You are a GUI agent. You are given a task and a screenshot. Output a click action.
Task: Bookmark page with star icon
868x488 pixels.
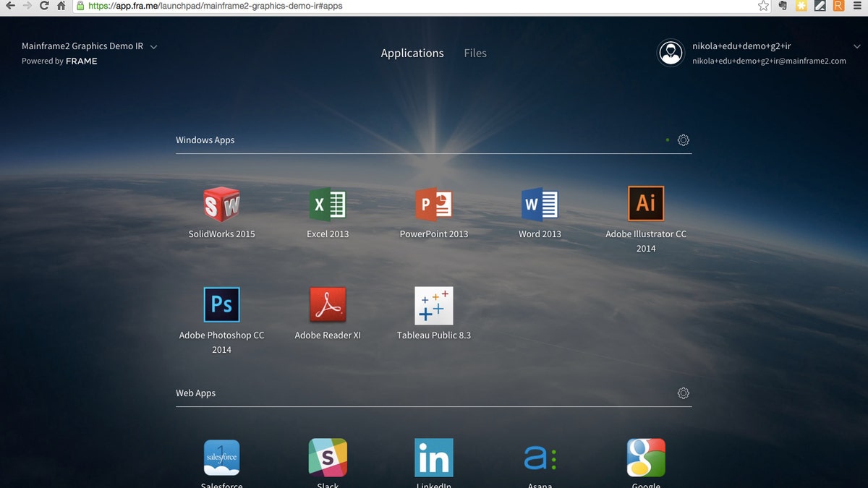(x=764, y=6)
